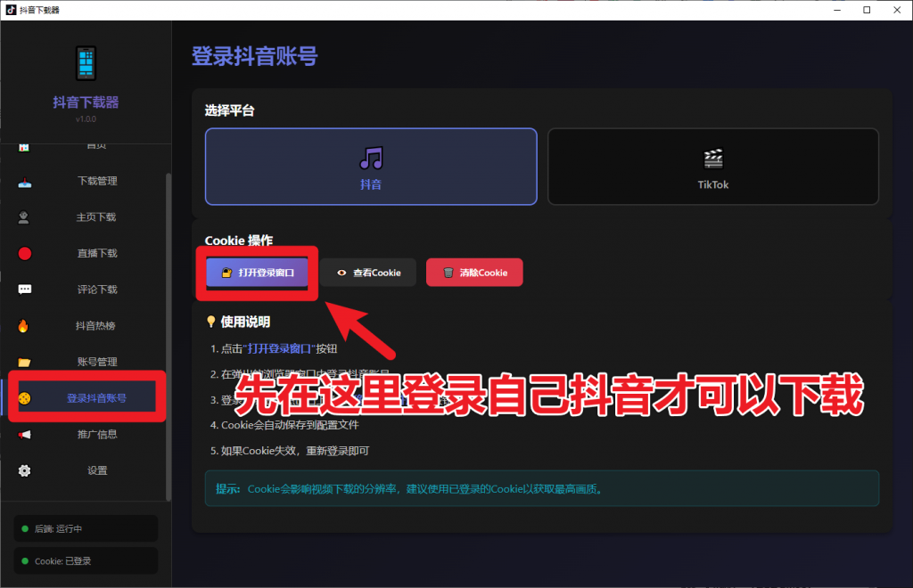
Task: Open 主页下载 sidebar item
Action: point(86,217)
